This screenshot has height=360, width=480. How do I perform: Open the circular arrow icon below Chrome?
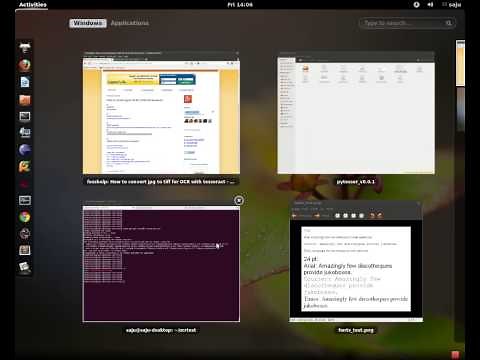point(25,234)
